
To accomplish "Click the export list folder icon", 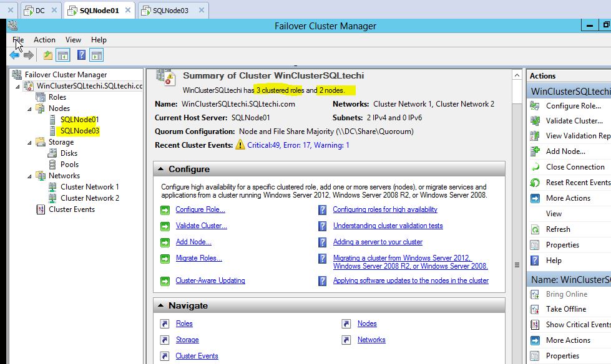I will (47, 55).
